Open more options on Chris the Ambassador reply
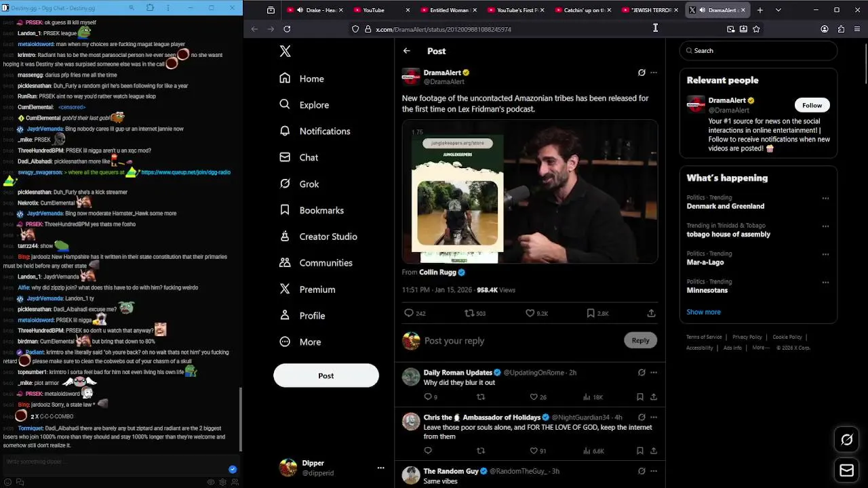The width and height of the screenshot is (868, 488). click(654, 417)
